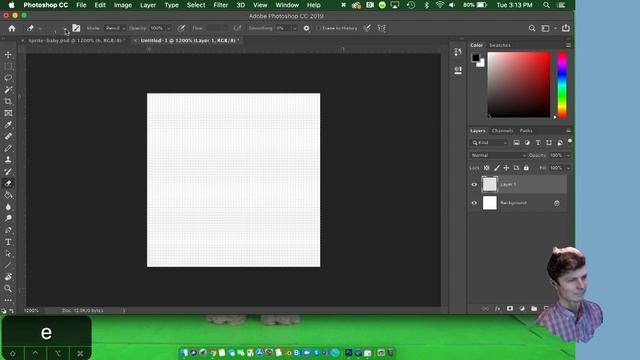Switch to the sprite-baby.psd document tab
640x360 pixels.
click(75, 40)
